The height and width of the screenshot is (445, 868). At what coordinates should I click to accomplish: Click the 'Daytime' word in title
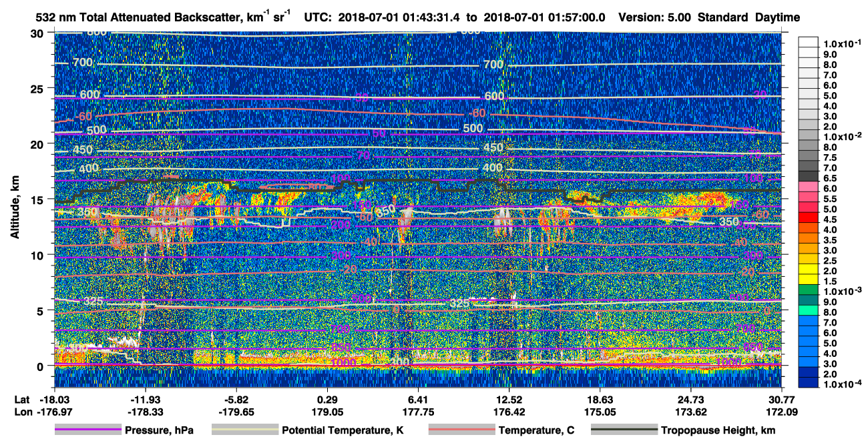[x=777, y=18]
